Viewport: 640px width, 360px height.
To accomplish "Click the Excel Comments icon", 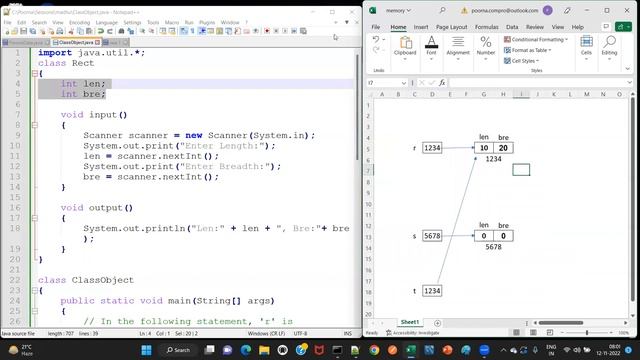I will (606, 27).
